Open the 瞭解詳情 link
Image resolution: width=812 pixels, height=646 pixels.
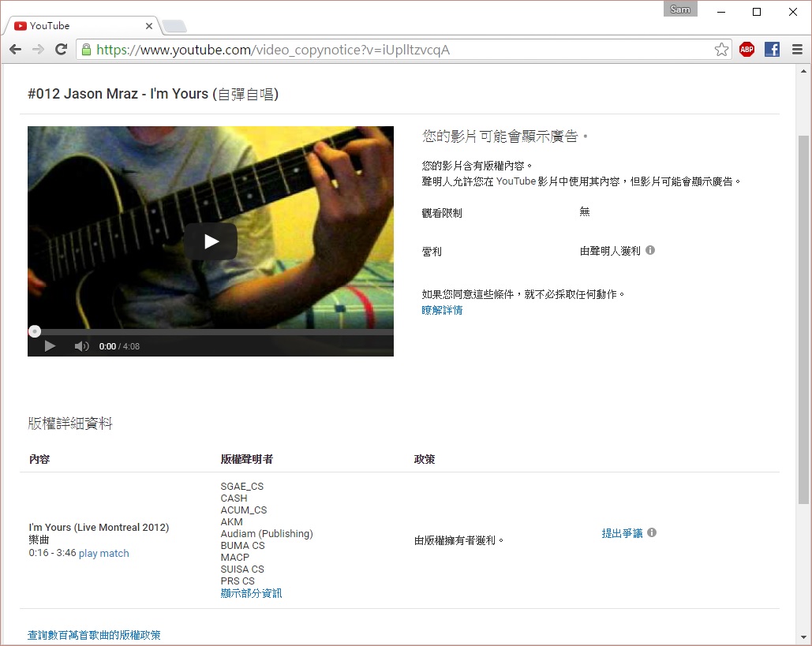click(442, 310)
